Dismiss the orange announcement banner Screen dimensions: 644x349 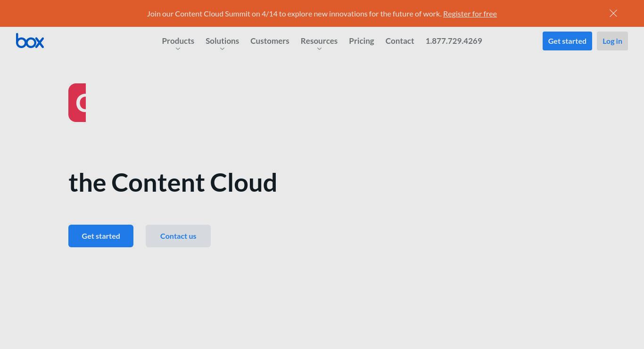tap(613, 13)
